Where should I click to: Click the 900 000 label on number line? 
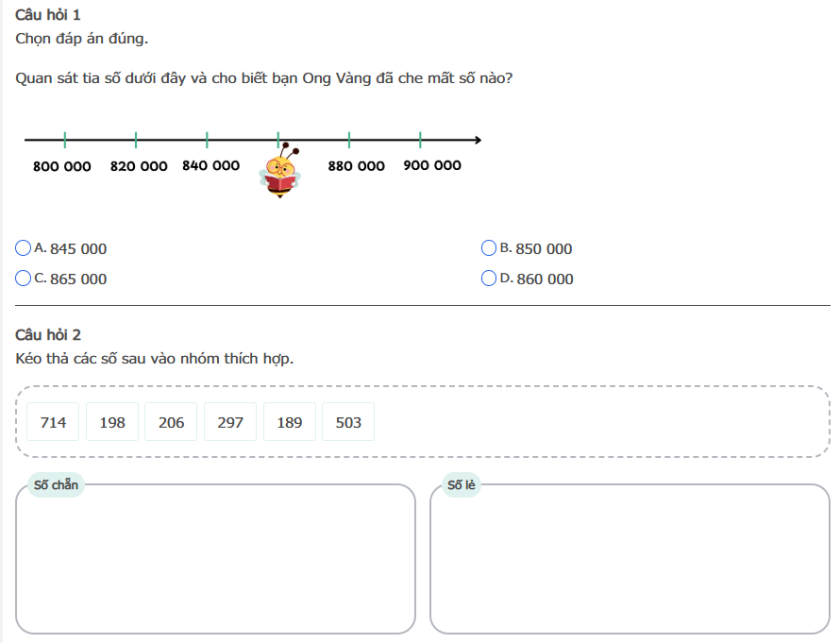(x=432, y=165)
